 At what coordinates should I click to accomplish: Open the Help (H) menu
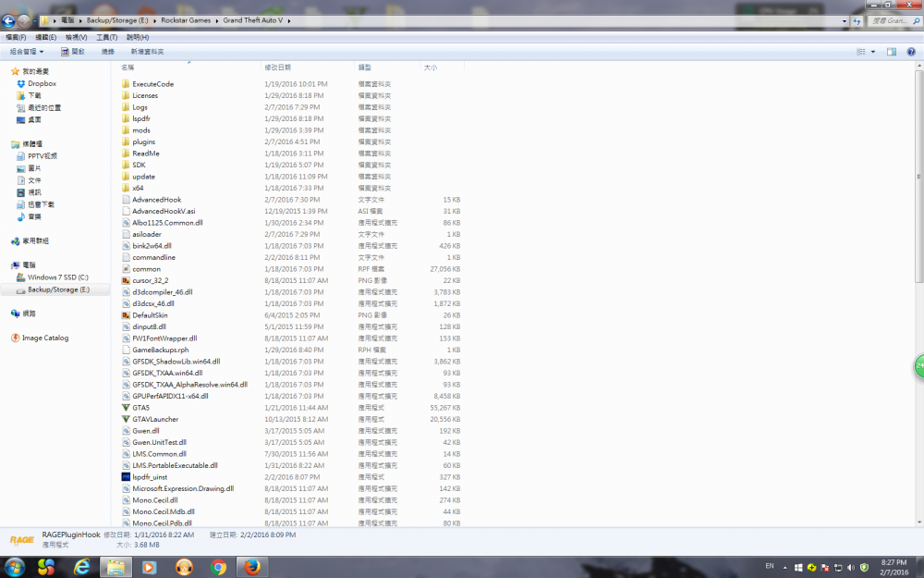click(138, 37)
